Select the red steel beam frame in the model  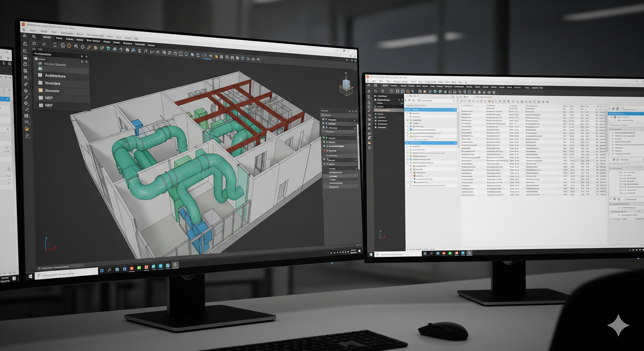click(242, 109)
